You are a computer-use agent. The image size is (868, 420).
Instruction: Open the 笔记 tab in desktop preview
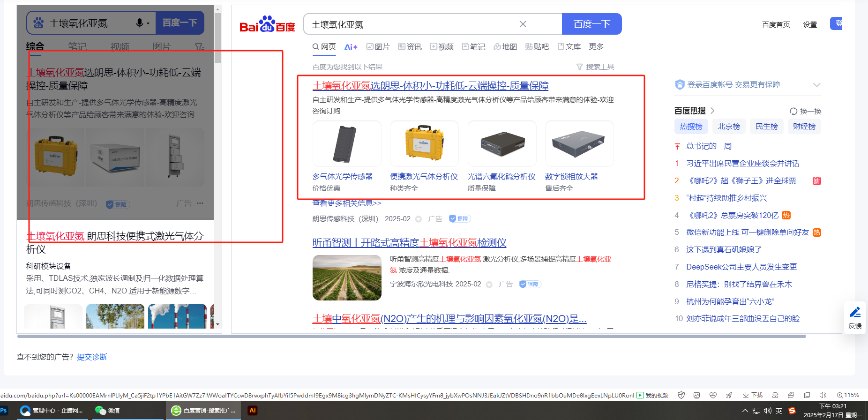tap(474, 47)
